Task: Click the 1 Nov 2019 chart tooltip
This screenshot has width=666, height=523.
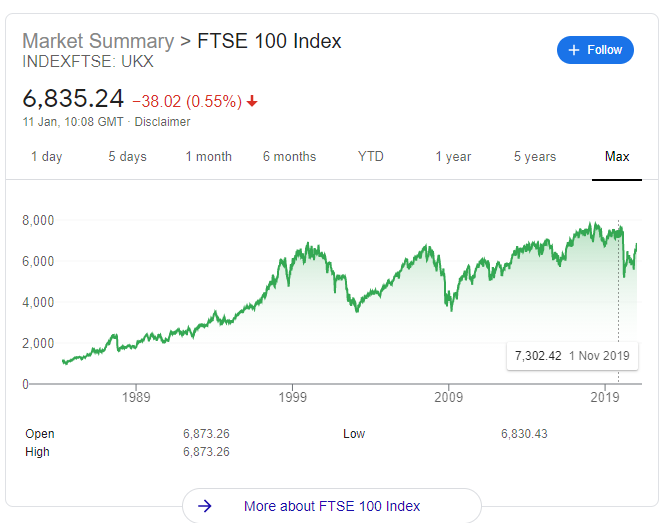Action: pos(573,356)
